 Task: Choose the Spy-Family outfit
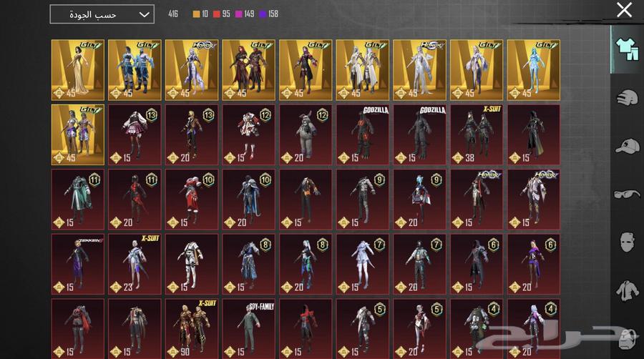pyautogui.click(x=248, y=328)
